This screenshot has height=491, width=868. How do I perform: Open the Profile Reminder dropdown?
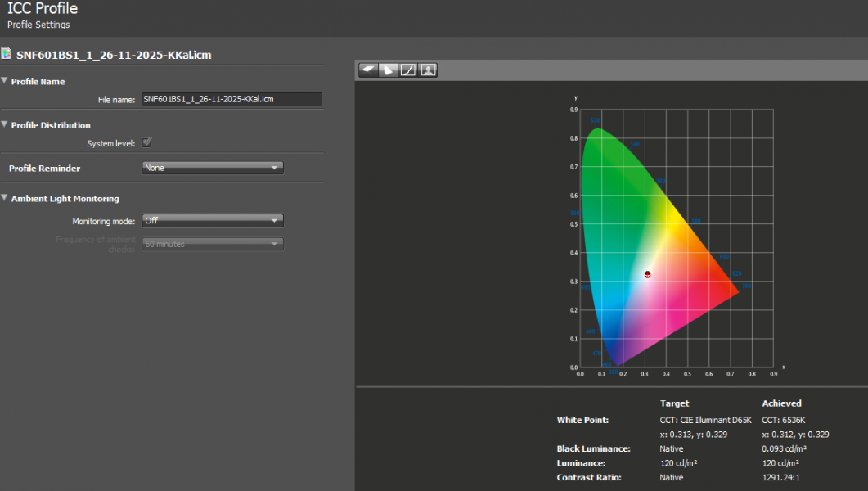213,168
